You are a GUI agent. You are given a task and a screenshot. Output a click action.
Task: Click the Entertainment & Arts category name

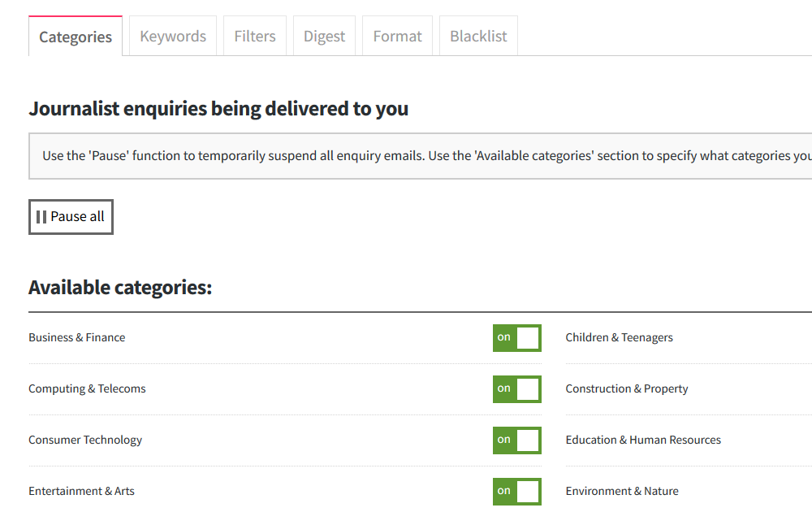(x=81, y=491)
